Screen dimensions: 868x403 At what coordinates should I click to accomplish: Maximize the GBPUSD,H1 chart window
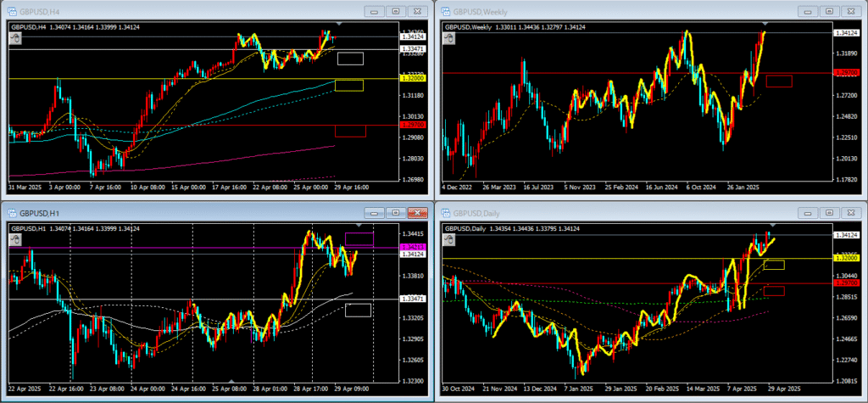tap(396, 213)
